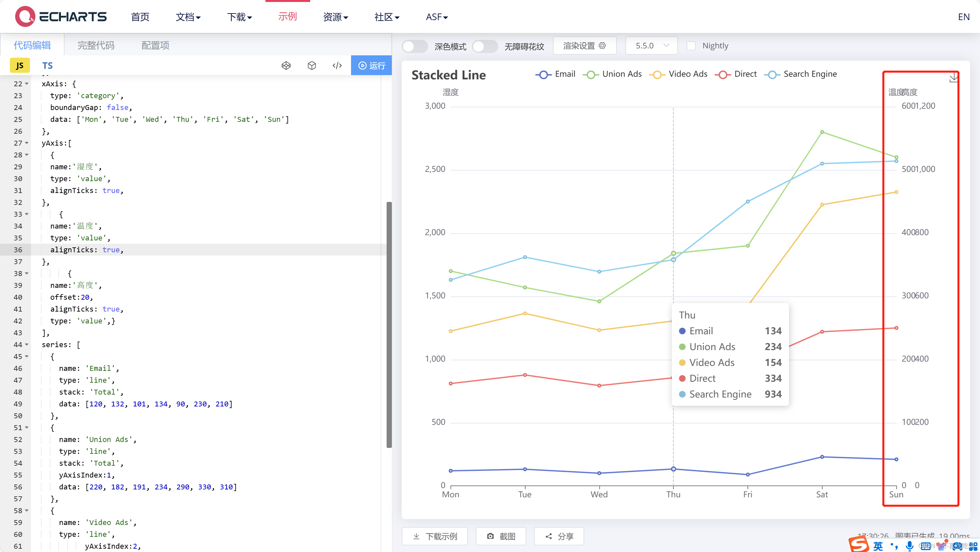This screenshot has width=980, height=552.
Task: Collapse the yAxis block at line 27
Action: pyautogui.click(x=27, y=143)
